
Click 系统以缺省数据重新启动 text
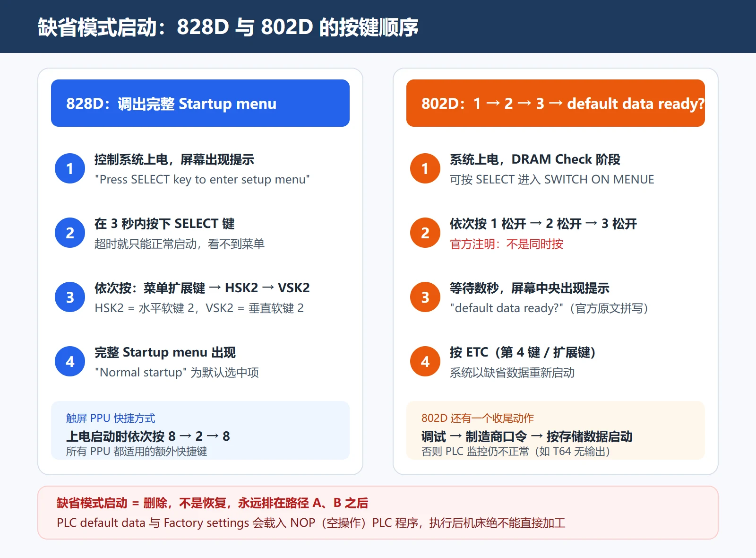512,373
